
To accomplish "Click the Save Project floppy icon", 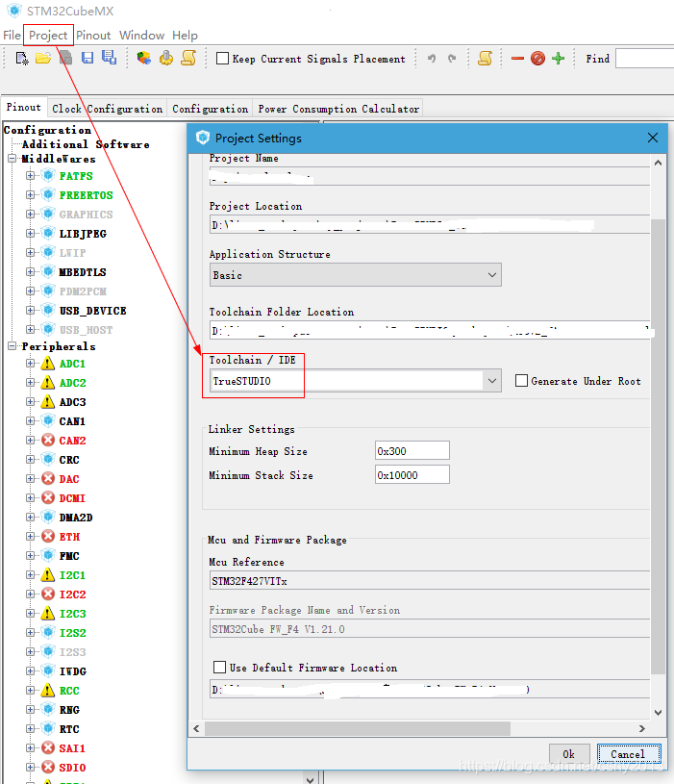I will click(87, 58).
